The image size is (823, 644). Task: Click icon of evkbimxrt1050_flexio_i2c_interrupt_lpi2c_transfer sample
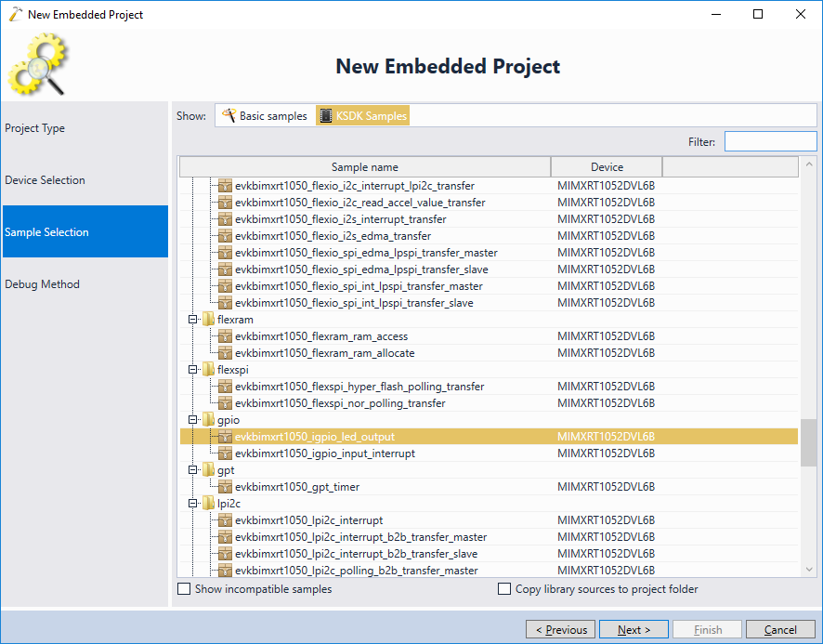click(225, 186)
